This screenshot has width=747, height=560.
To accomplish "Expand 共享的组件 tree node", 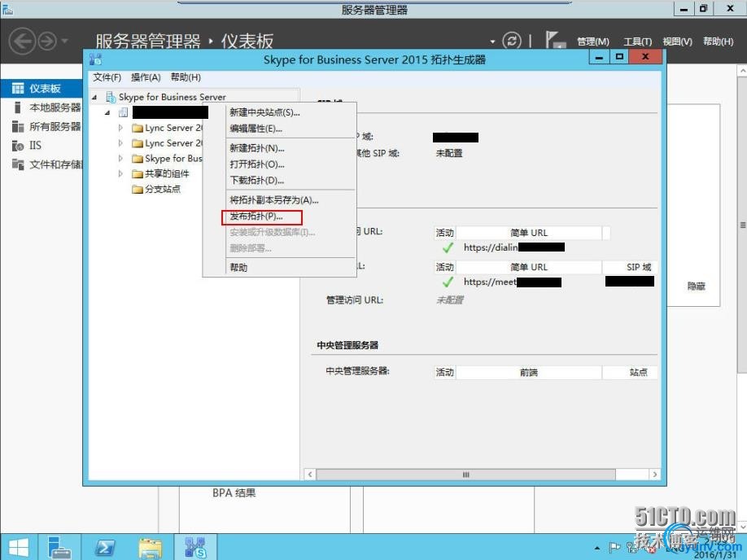I will click(x=120, y=173).
